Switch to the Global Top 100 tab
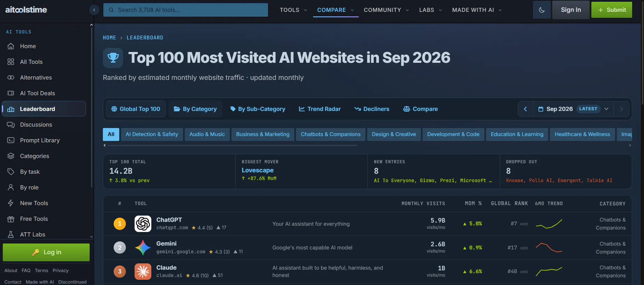 point(136,109)
